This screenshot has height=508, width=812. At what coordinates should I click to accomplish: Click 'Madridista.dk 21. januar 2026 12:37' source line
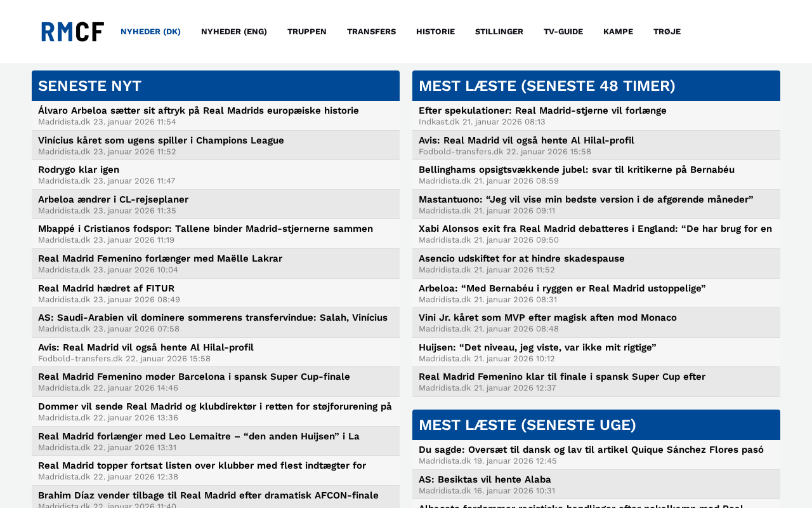point(487,388)
